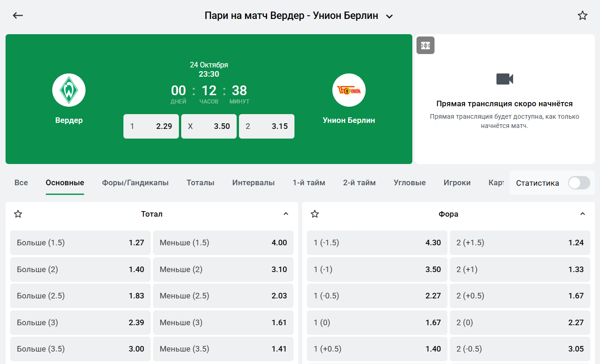The height and width of the screenshot is (364, 600).
Task: Toggle the Статистика switch
Action: tap(579, 183)
